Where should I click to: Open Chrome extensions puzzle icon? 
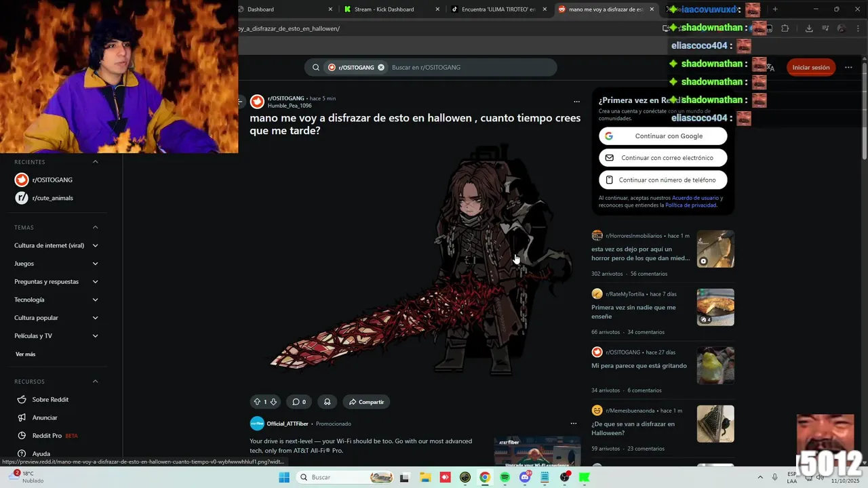coord(785,28)
